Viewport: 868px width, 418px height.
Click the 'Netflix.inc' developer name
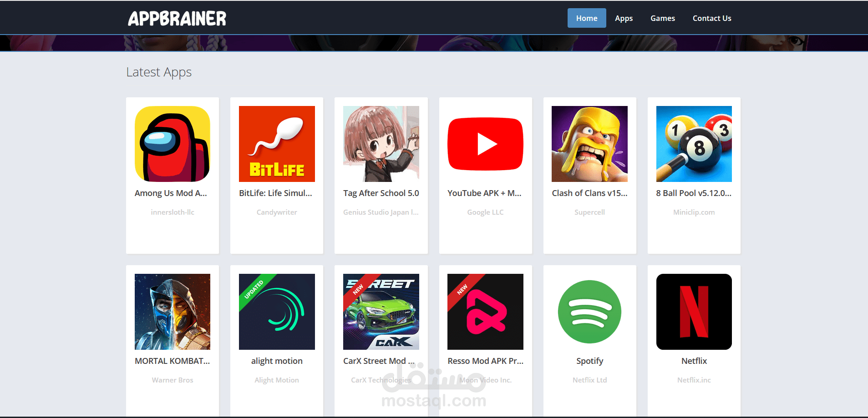click(x=694, y=380)
